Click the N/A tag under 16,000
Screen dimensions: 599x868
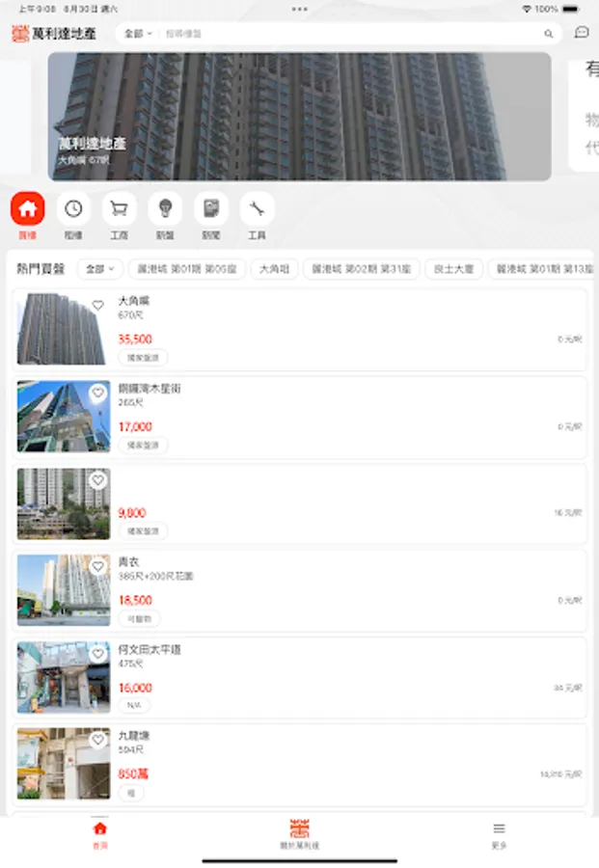coord(134,705)
